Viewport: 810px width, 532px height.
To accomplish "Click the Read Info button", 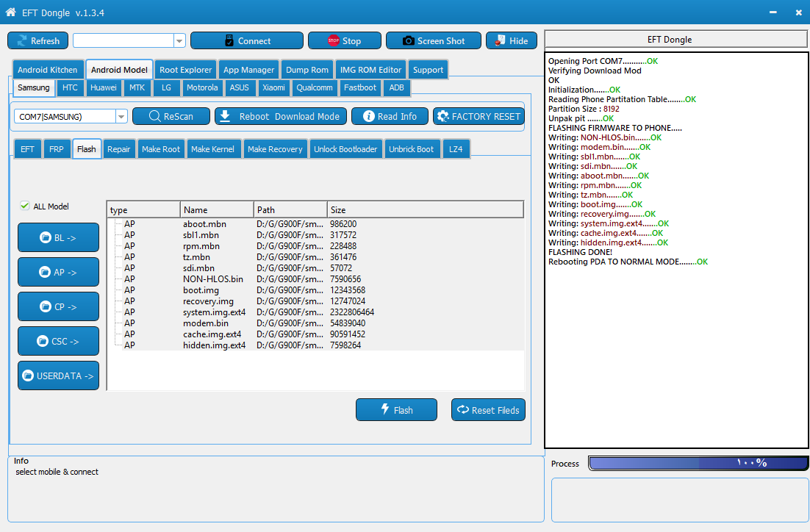I will pyautogui.click(x=390, y=116).
